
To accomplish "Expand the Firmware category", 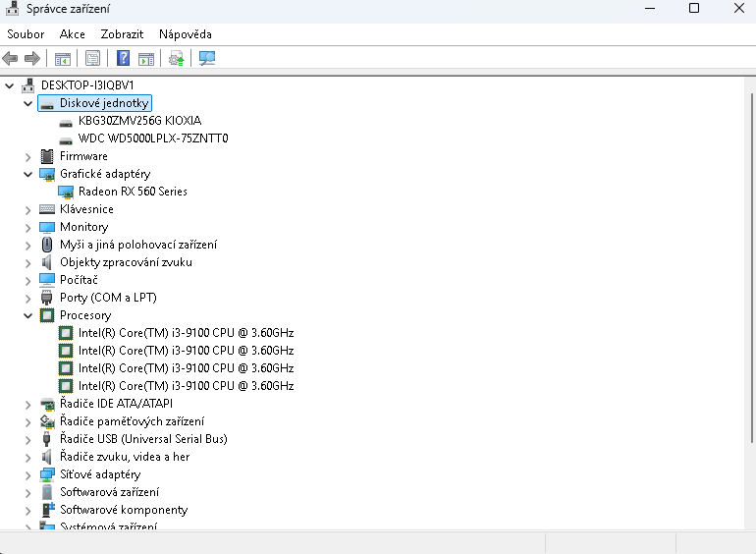I will (27, 157).
